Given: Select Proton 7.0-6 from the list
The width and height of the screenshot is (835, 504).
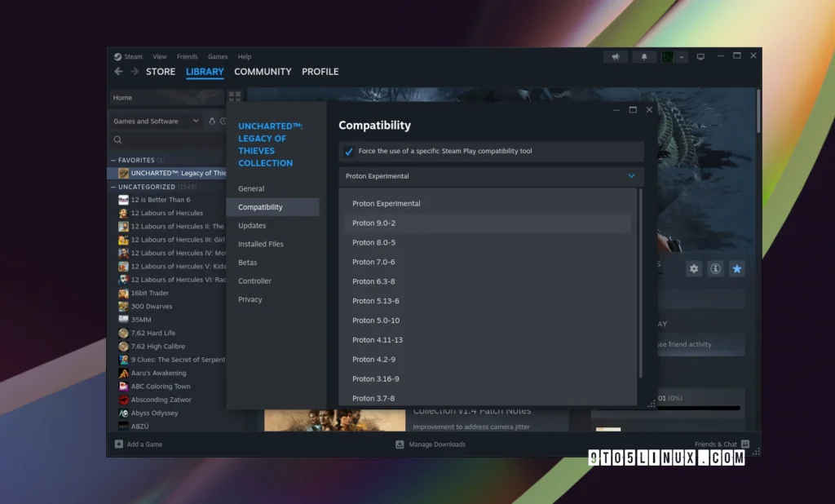Looking at the screenshot, I should click(x=488, y=262).
